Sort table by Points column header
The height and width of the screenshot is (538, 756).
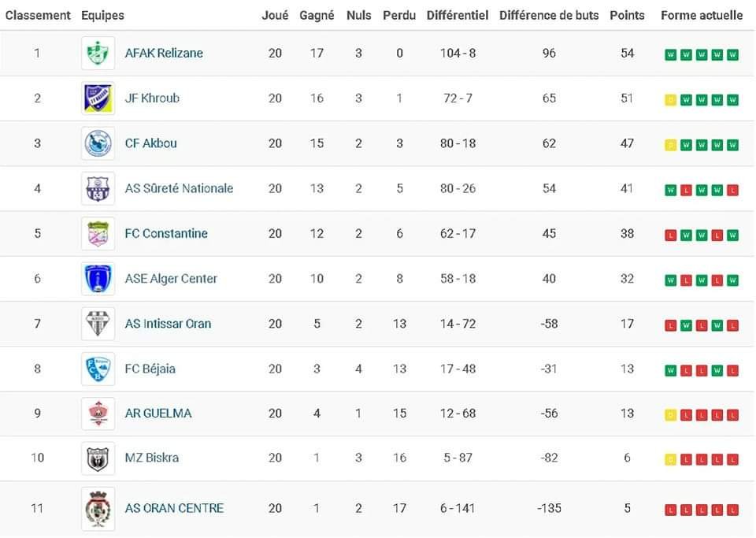coord(627,15)
